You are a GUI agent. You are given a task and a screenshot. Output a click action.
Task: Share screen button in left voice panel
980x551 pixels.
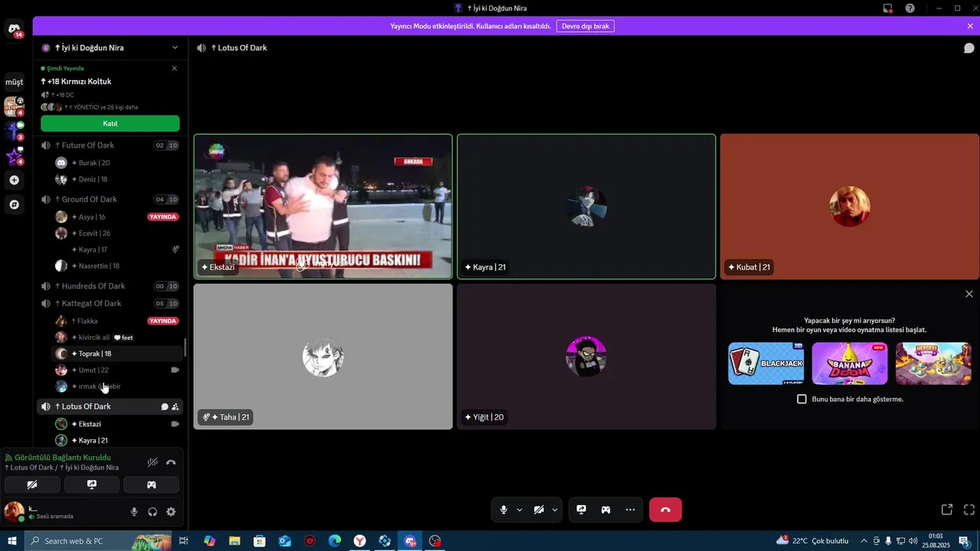point(92,484)
